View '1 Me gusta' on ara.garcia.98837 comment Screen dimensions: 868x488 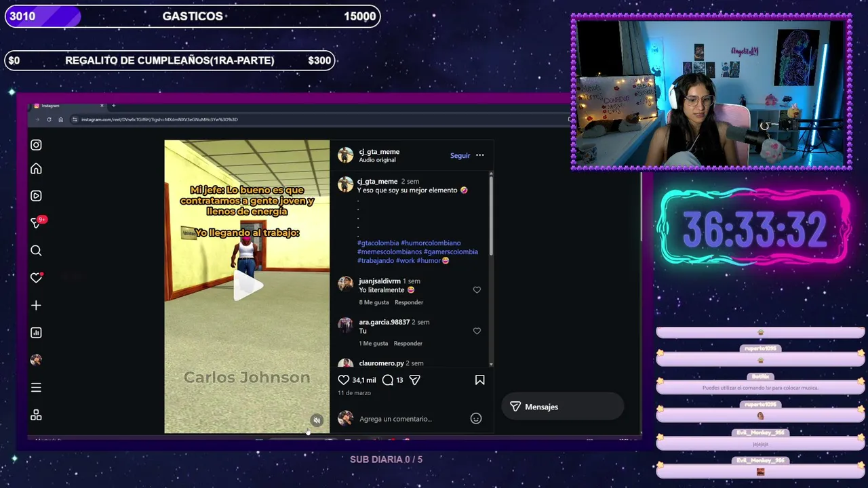[374, 344]
